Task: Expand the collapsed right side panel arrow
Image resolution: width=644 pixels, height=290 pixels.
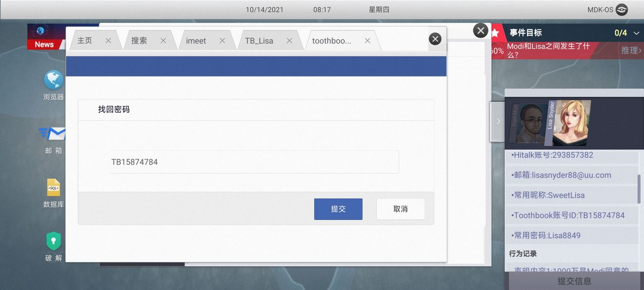Action: click(x=498, y=122)
